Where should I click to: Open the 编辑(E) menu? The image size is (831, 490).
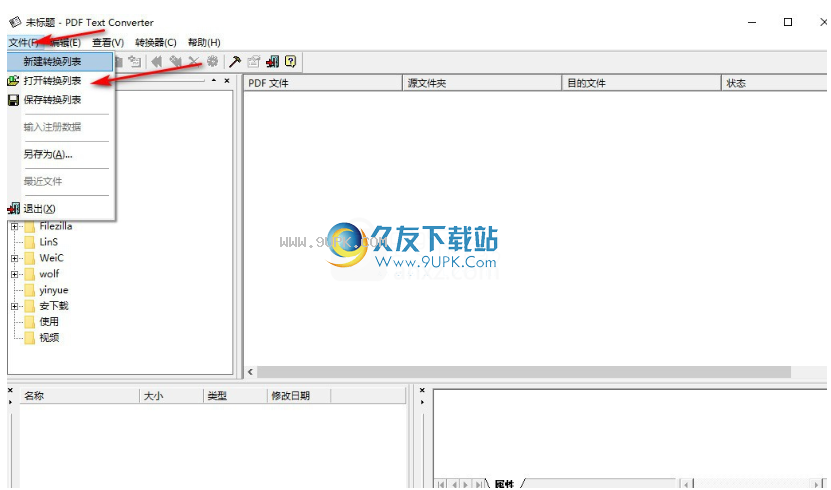(66, 42)
